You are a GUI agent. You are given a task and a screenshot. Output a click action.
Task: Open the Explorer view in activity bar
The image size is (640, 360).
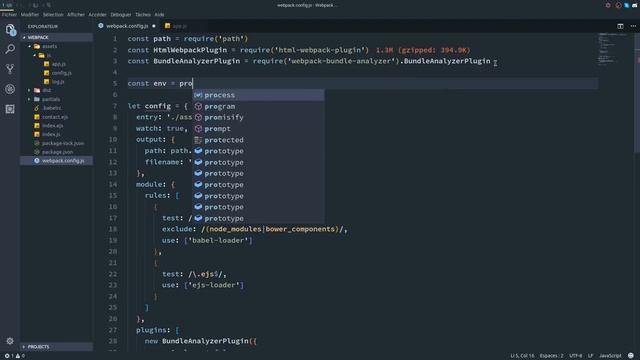pos(10,29)
